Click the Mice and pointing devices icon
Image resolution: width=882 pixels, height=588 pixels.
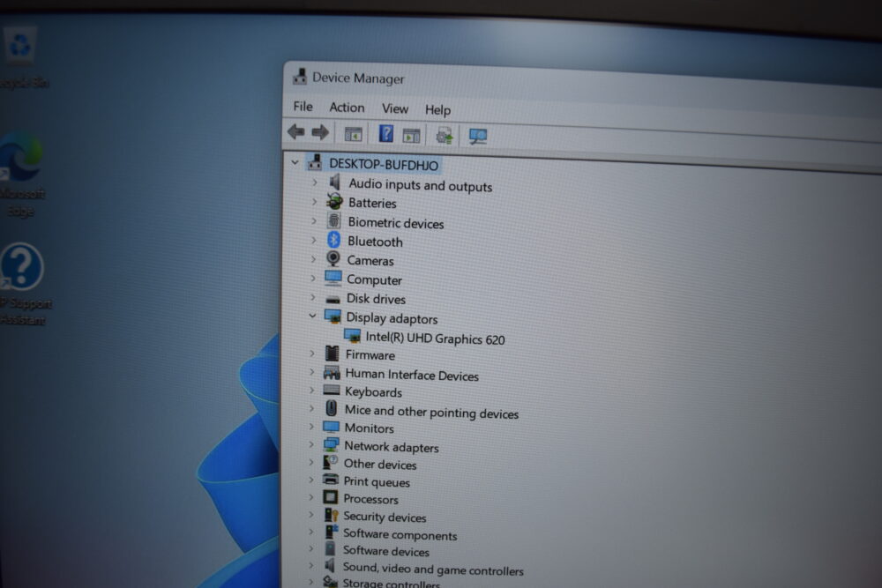tap(332, 408)
